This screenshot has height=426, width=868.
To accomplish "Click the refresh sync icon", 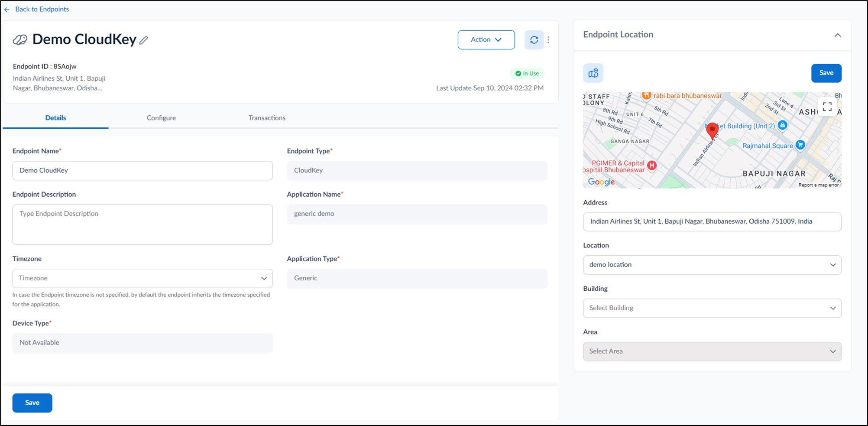I will click(534, 40).
